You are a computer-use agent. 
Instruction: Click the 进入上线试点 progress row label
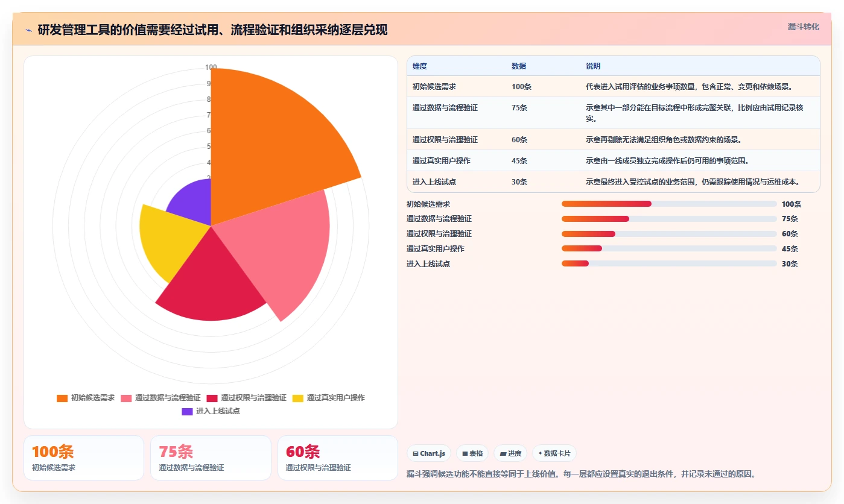(x=428, y=264)
